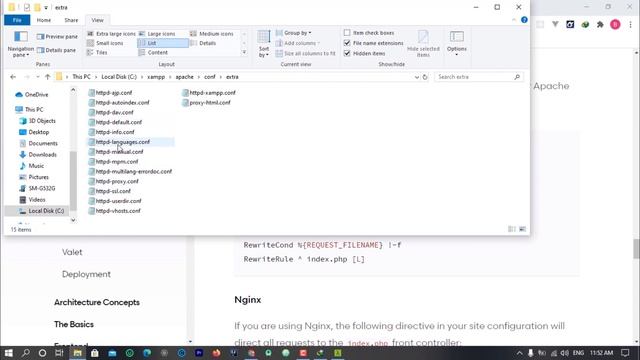640x360 pixels.
Task: Switch layout to Medium icons
Action: pyautogui.click(x=211, y=34)
